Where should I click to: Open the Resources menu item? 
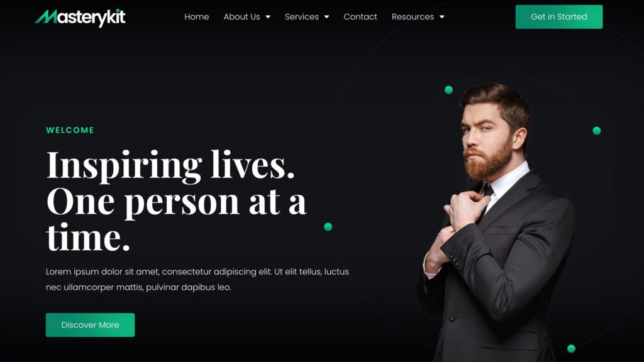413,17
